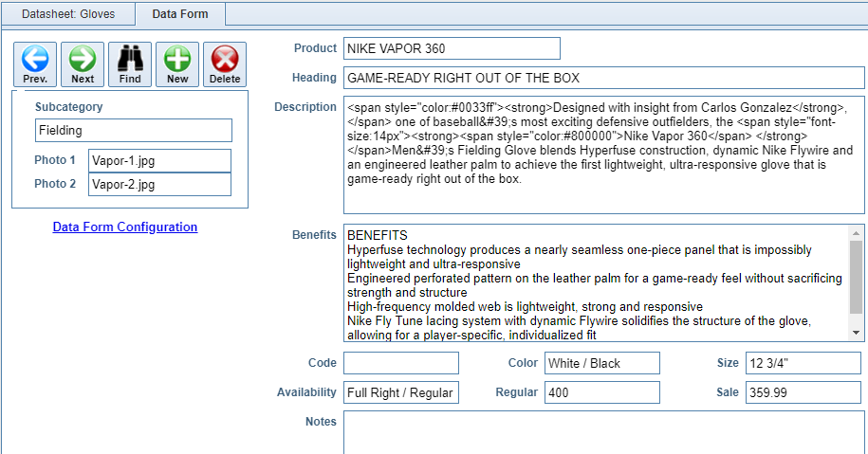Click inside the Description text area
868x454 pixels.
pos(603,154)
